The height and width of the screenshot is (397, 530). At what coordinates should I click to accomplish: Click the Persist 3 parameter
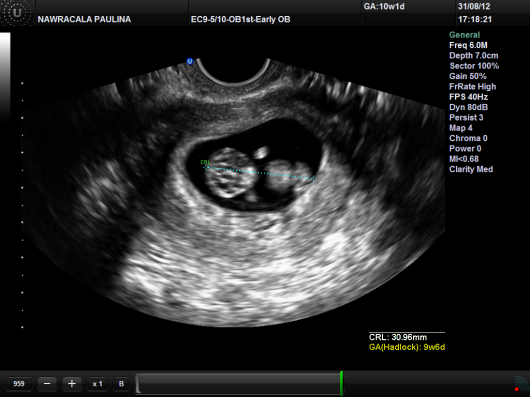[466, 118]
